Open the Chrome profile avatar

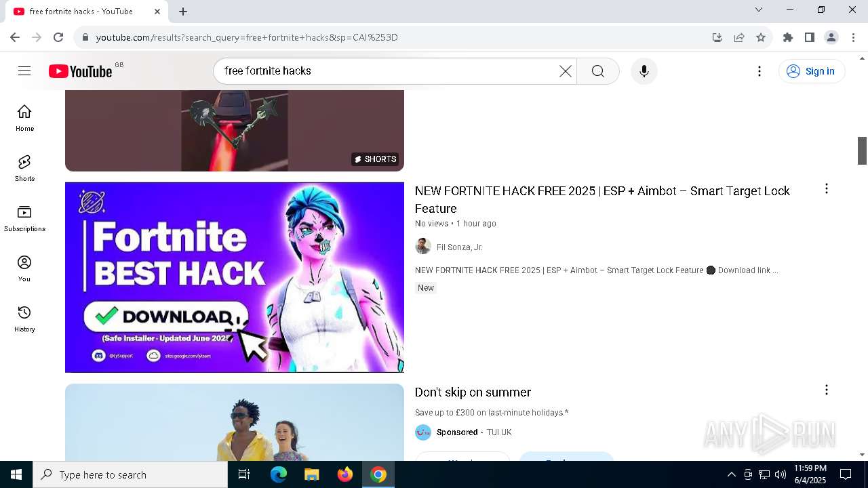[x=831, y=37]
